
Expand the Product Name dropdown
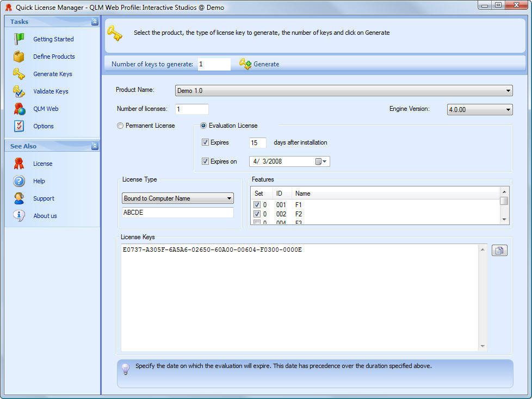coord(508,91)
